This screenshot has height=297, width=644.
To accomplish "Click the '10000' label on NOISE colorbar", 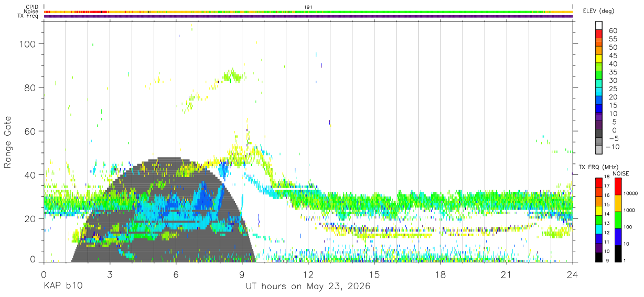I will [630, 193].
